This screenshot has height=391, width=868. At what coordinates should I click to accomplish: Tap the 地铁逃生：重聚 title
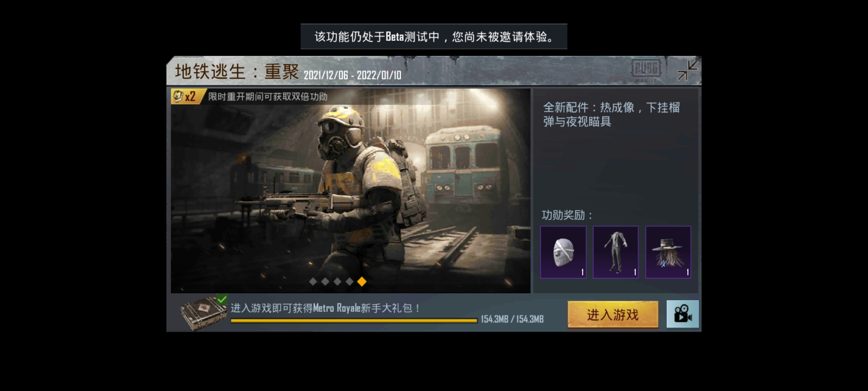237,71
